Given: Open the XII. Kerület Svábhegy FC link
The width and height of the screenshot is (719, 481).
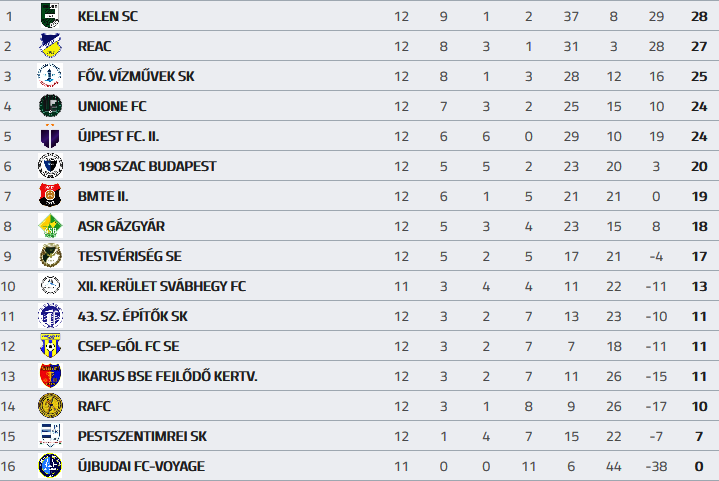Looking at the screenshot, I should pyautogui.click(x=161, y=286).
